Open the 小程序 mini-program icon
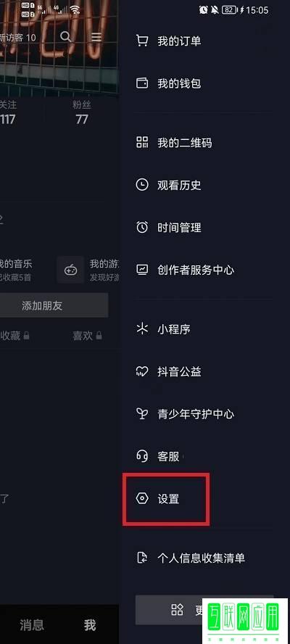290x644 pixels. click(141, 329)
